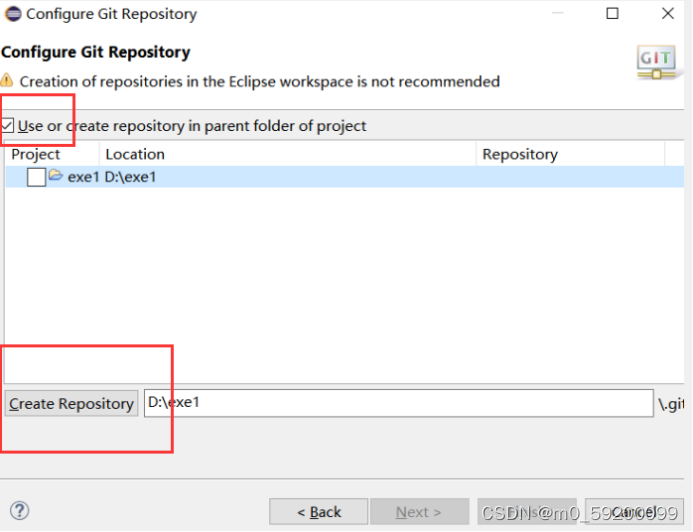This screenshot has width=693, height=532.
Task: Click the Repository column header
Action: (x=570, y=154)
